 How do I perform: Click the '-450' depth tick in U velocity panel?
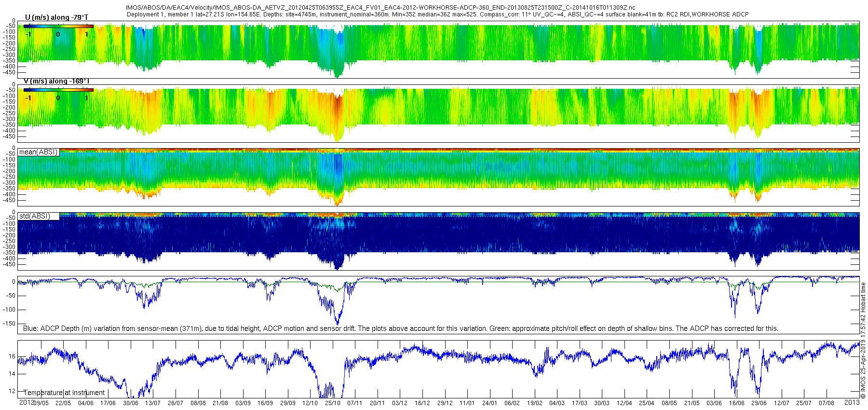pos(10,72)
